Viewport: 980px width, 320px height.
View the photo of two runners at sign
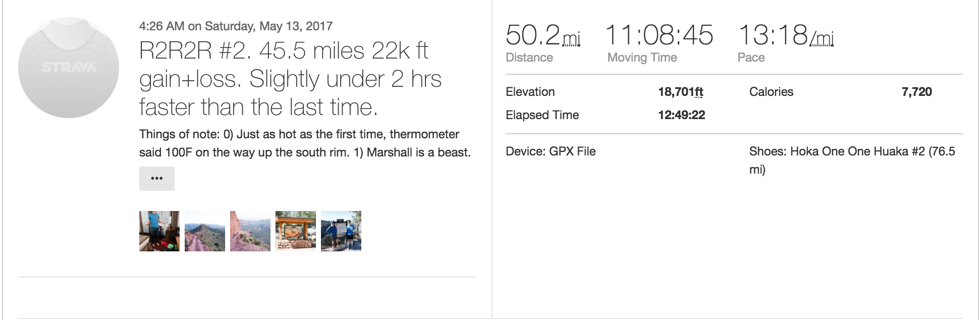(x=341, y=231)
